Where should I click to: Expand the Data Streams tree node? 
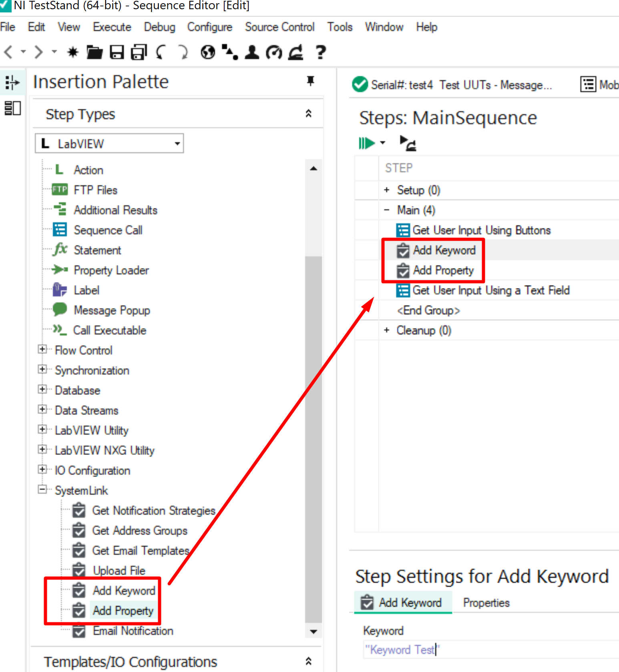(42, 409)
